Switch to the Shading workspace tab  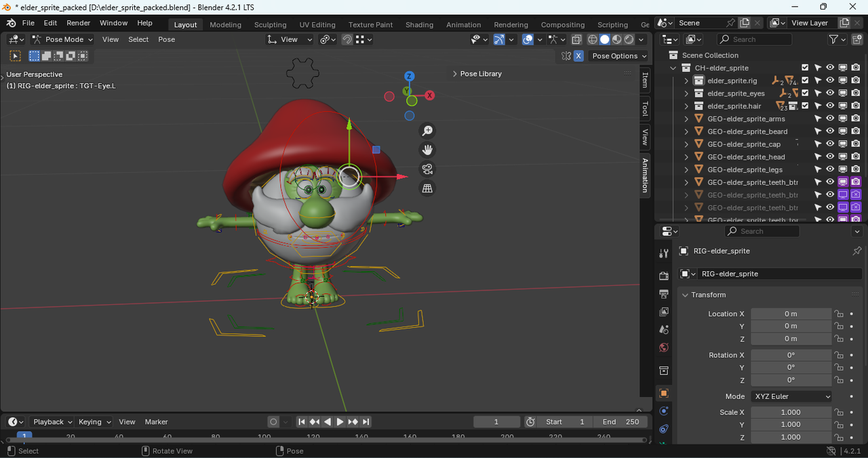pos(420,24)
